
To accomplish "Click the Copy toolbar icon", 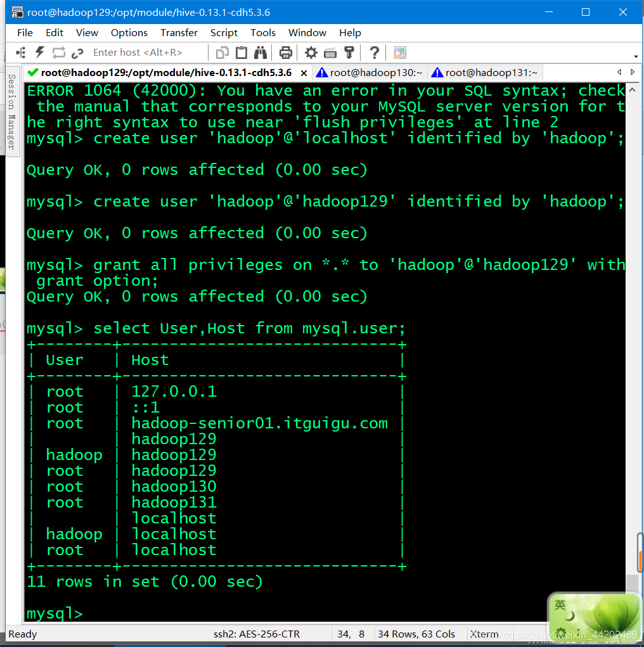I will click(222, 53).
